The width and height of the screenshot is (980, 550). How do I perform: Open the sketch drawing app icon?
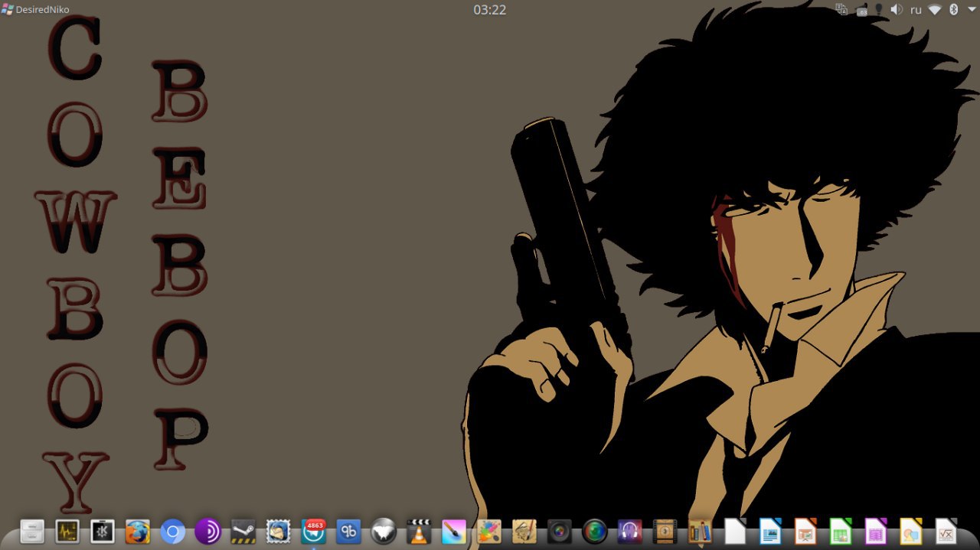pos(524,531)
